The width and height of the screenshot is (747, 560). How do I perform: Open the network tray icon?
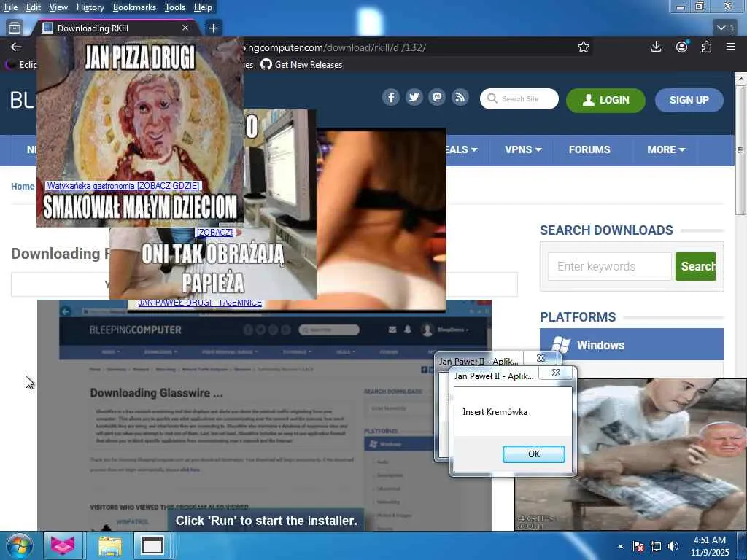point(656,546)
